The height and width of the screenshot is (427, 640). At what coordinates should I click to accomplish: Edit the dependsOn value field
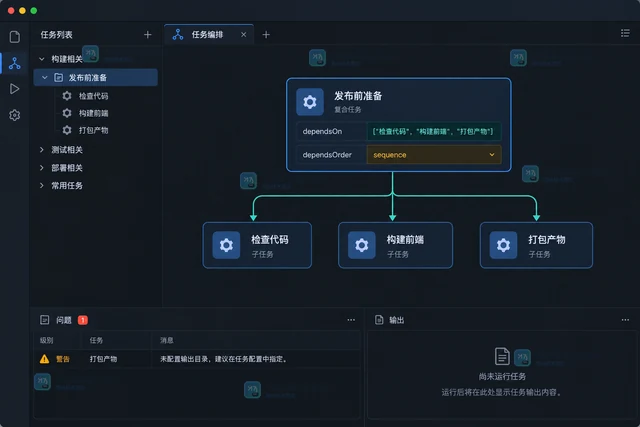(434, 131)
